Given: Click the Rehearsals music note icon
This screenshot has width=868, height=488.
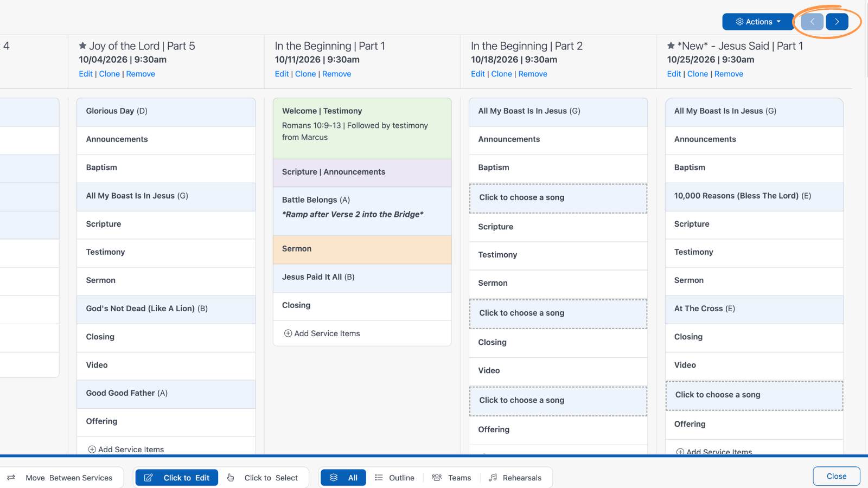Looking at the screenshot, I should [x=493, y=478].
